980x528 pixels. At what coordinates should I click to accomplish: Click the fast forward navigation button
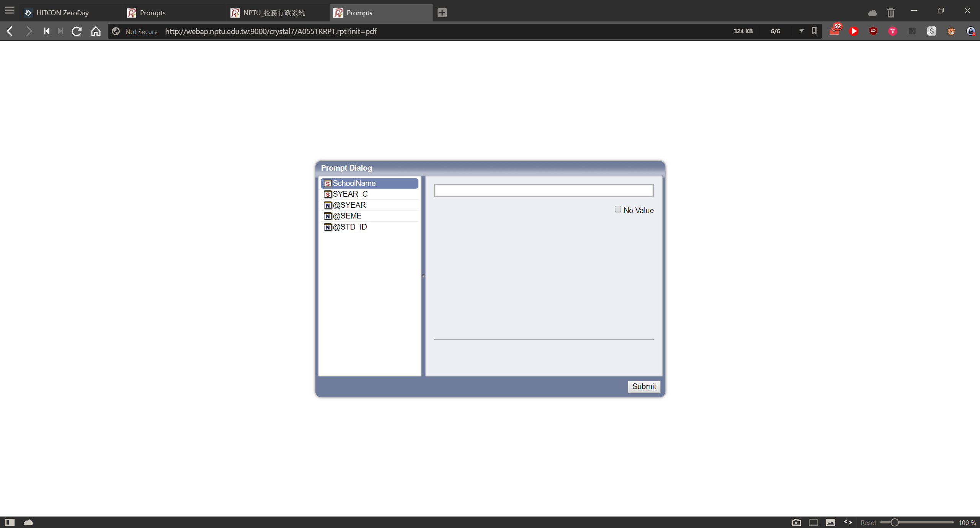click(60, 31)
